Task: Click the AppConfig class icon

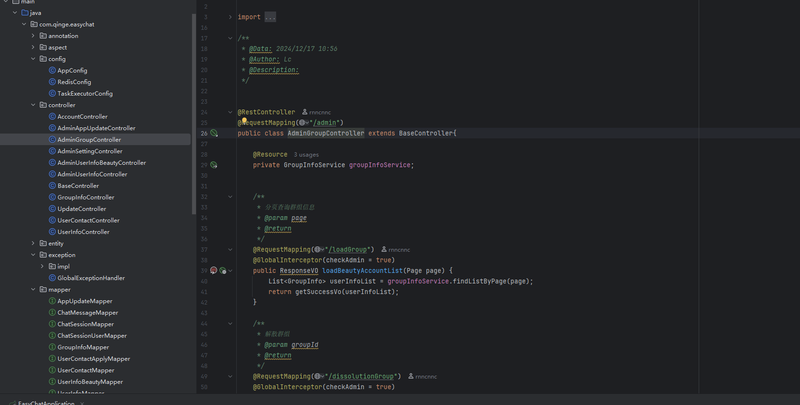Action: 52,71
